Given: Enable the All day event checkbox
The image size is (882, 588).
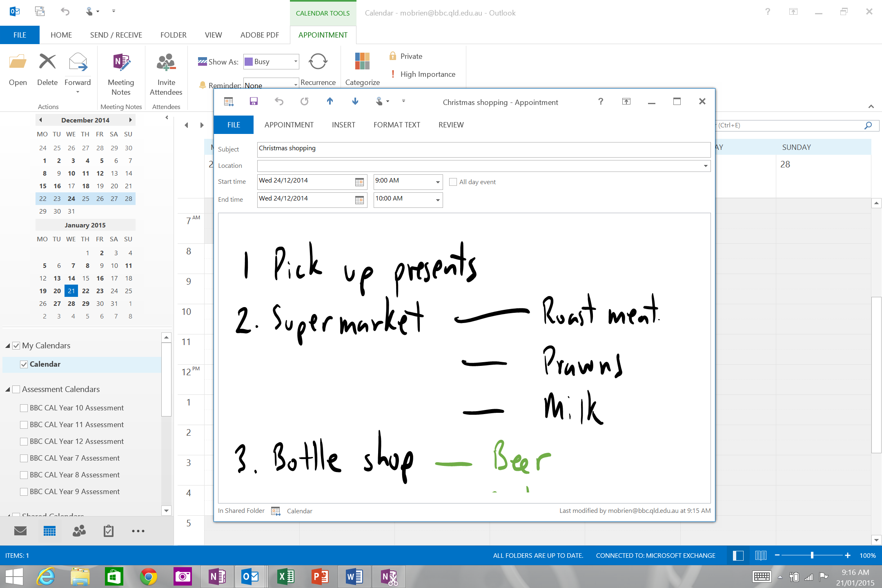Looking at the screenshot, I should pos(453,182).
